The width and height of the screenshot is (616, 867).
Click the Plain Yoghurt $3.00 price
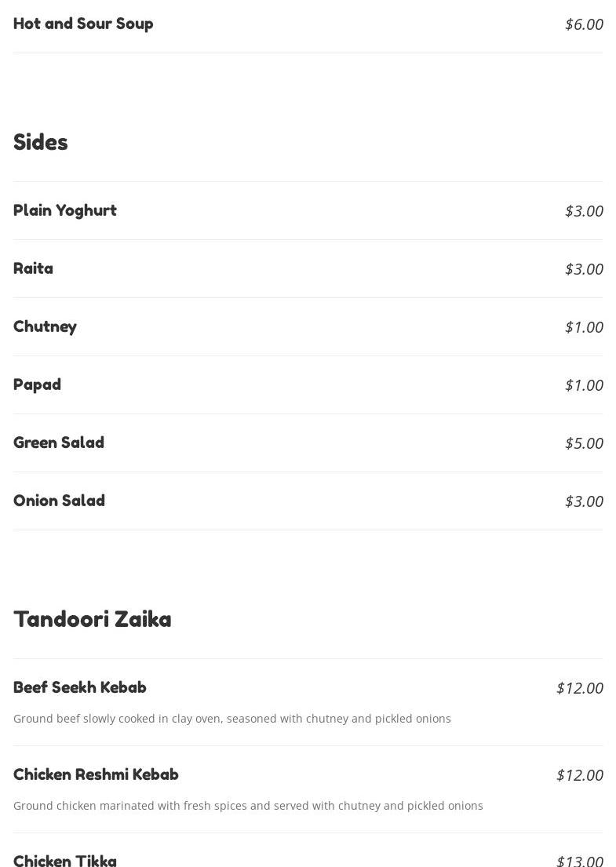(584, 211)
